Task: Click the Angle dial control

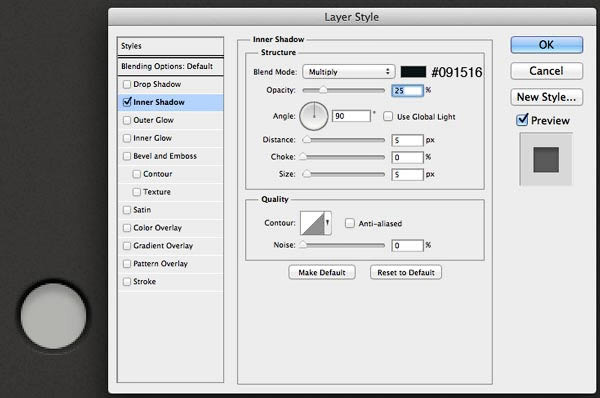Action: point(314,116)
